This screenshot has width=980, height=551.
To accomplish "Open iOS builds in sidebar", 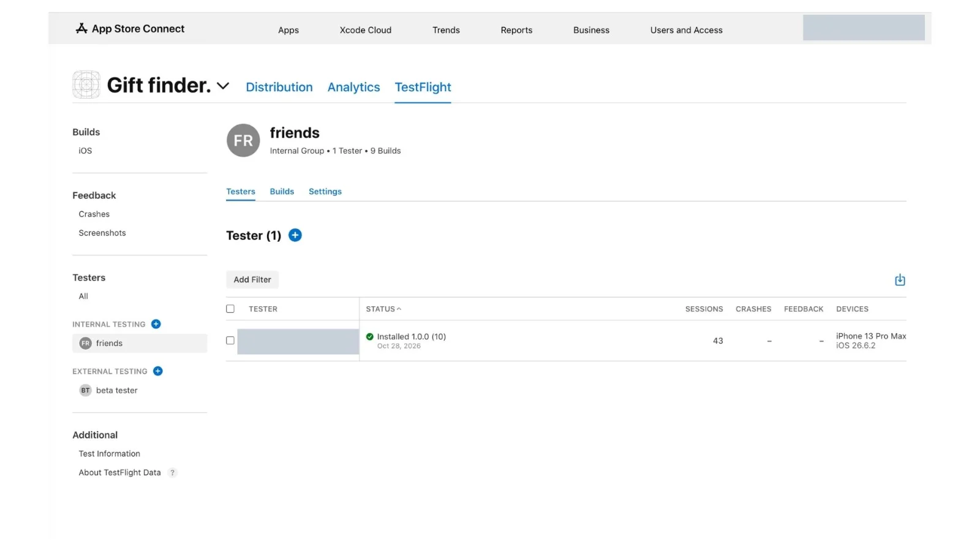I will coord(85,151).
